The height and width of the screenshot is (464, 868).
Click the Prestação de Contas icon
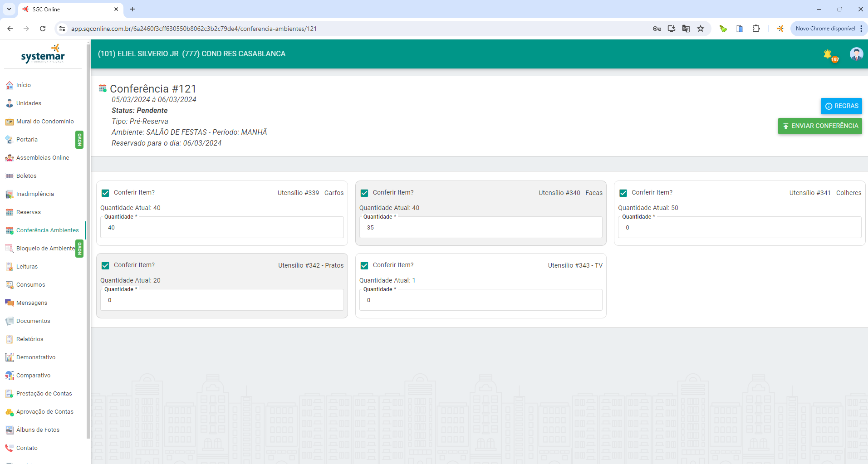pos(9,394)
